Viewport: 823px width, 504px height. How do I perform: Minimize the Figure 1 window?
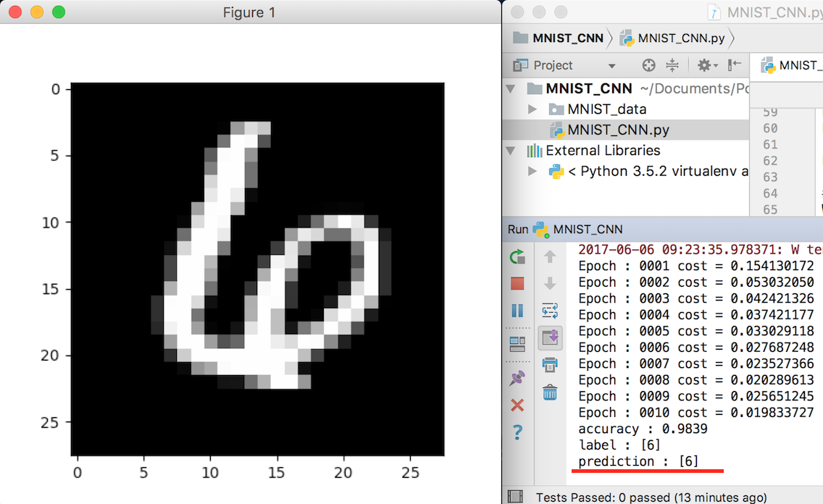37,12
